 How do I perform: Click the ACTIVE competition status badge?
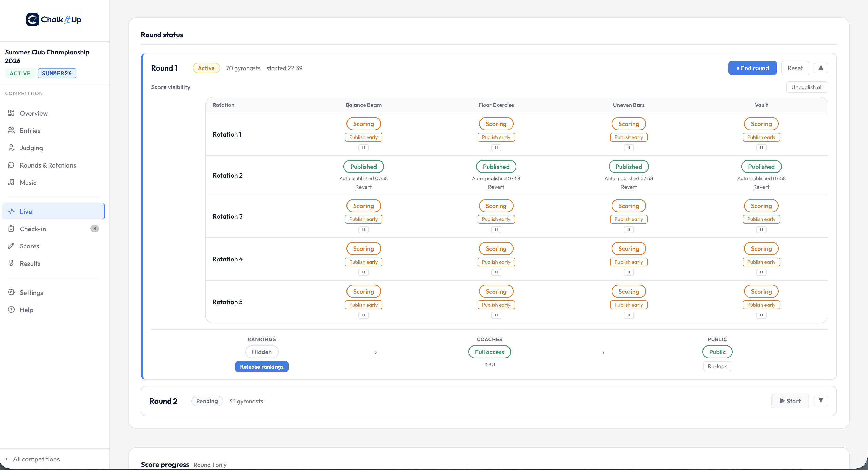[x=20, y=73]
